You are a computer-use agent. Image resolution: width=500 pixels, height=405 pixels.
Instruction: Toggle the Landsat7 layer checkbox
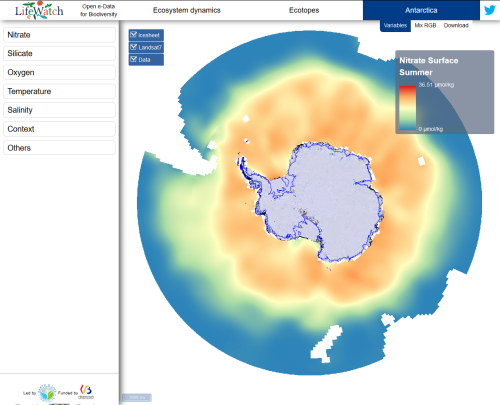click(x=134, y=47)
